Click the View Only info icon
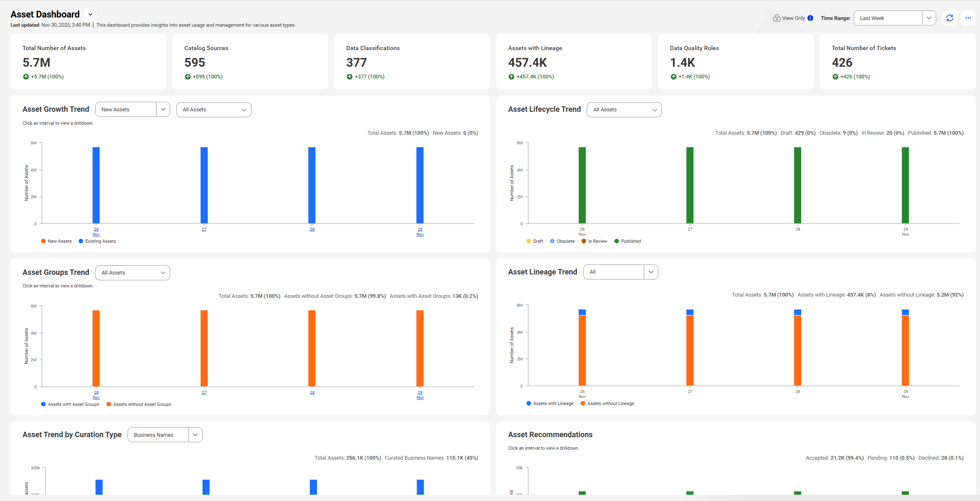Image resolution: width=980 pixels, height=501 pixels. [x=810, y=18]
